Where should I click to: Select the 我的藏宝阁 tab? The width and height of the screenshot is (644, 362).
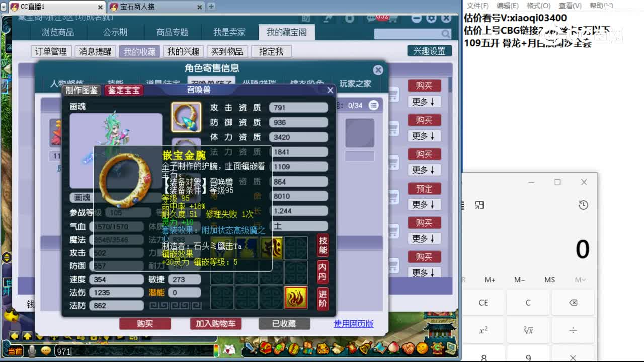pos(287,32)
